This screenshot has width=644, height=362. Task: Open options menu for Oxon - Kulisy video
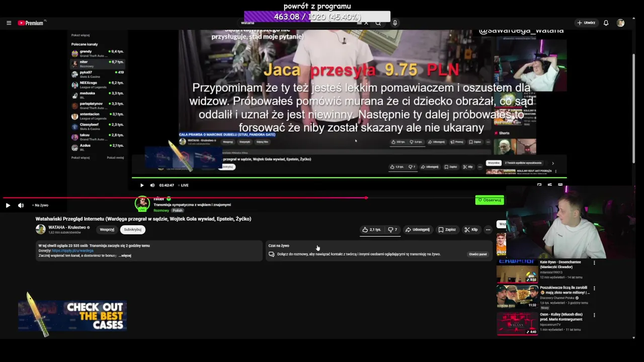pyautogui.click(x=594, y=315)
